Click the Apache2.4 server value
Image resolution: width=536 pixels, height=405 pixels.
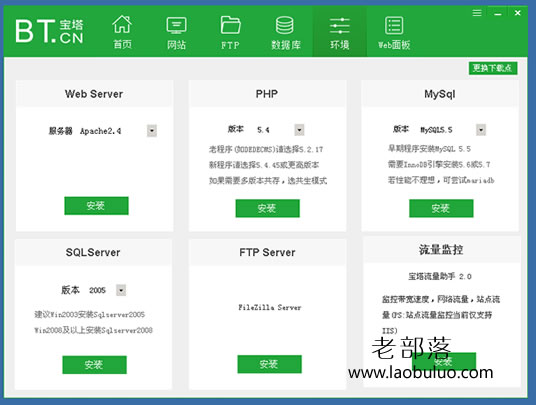pos(100,131)
